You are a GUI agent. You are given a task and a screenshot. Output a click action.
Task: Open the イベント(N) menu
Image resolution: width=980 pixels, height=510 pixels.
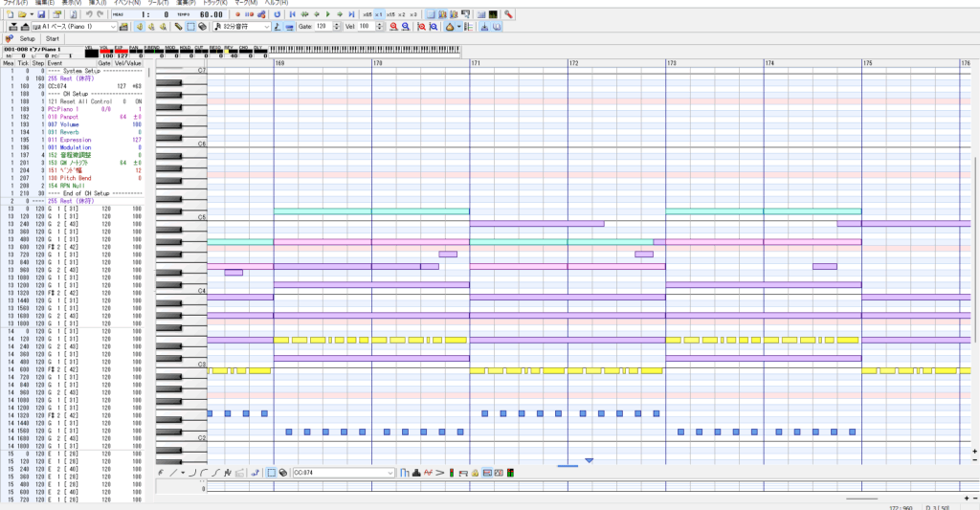(127, 3)
